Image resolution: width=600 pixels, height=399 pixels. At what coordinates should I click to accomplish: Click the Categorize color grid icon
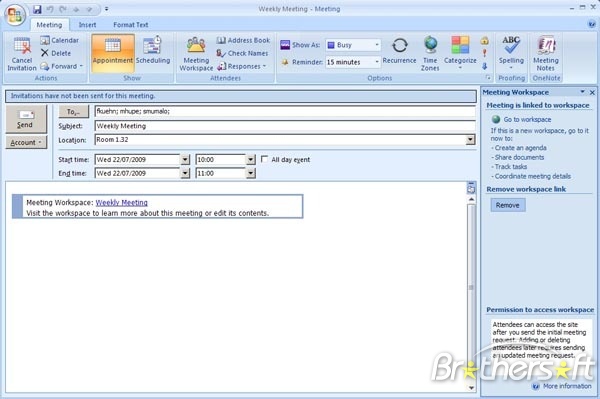460,45
